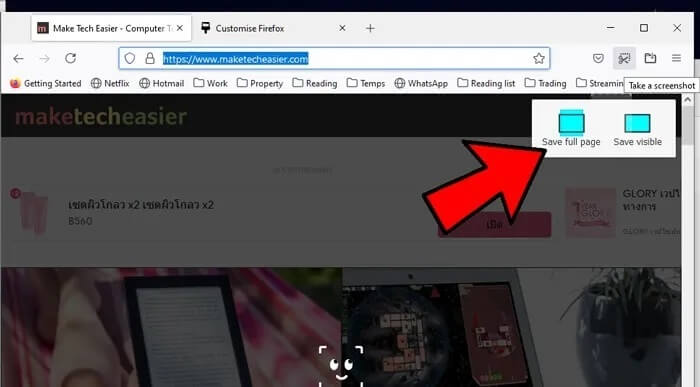Expand the Reading list bookmarks folder
The height and width of the screenshot is (387, 700).
click(x=486, y=83)
